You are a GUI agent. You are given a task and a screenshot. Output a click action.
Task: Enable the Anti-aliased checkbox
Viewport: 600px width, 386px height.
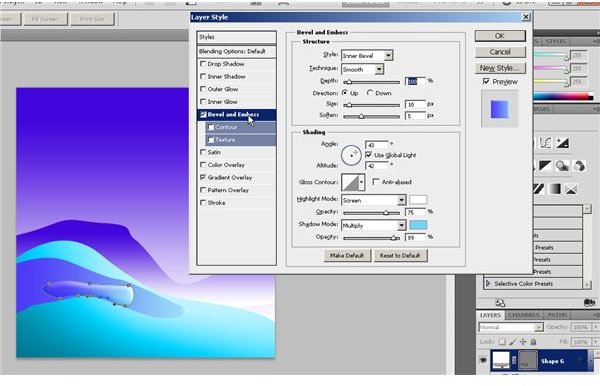376,182
